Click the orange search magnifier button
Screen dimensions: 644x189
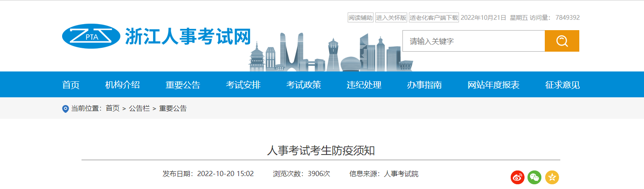[x=562, y=41]
